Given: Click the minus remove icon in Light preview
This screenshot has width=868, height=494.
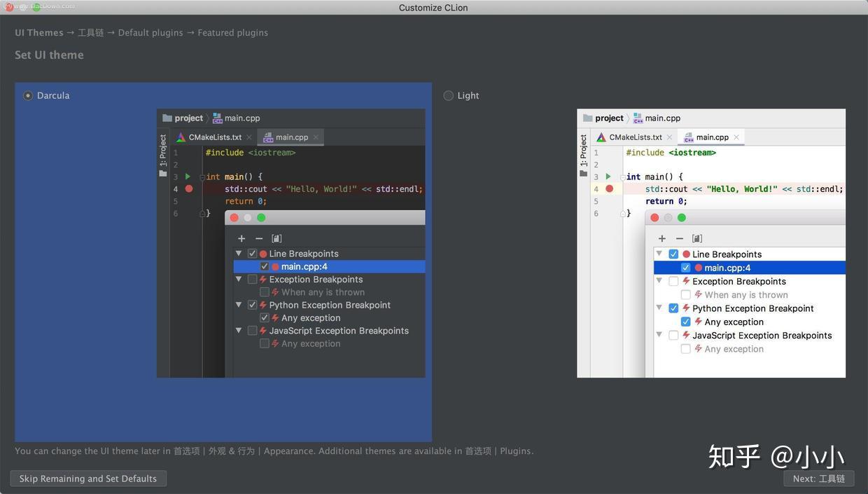Looking at the screenshot, I should tap(680, 239).
